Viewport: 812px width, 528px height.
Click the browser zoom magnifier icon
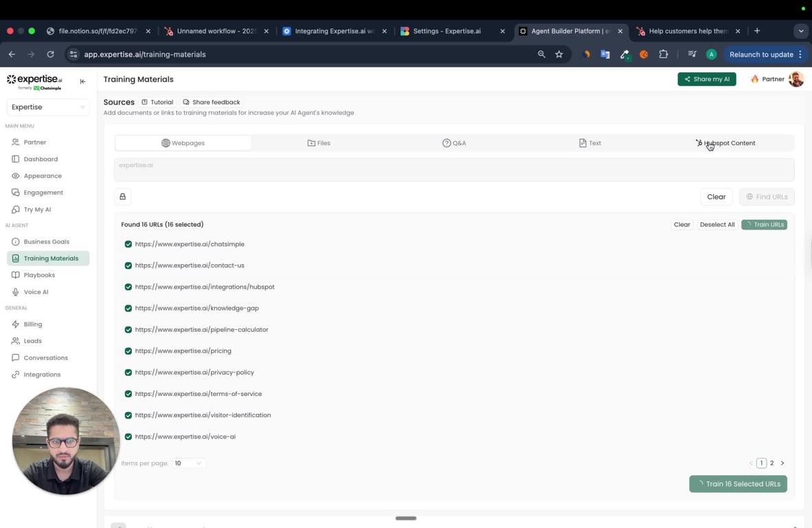[541, 54]
